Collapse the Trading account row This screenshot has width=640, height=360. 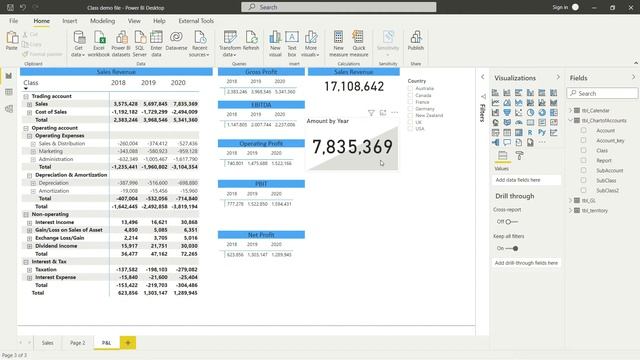[26, 96]
